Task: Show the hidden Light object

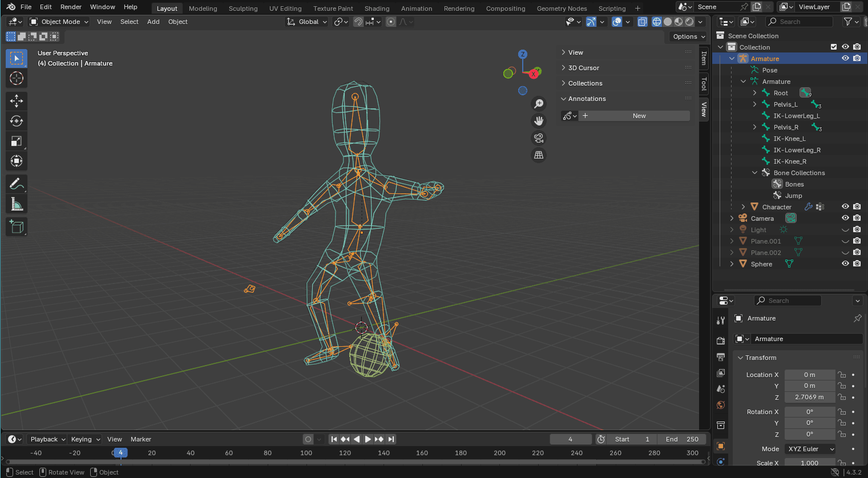Action: click(845, 230)
